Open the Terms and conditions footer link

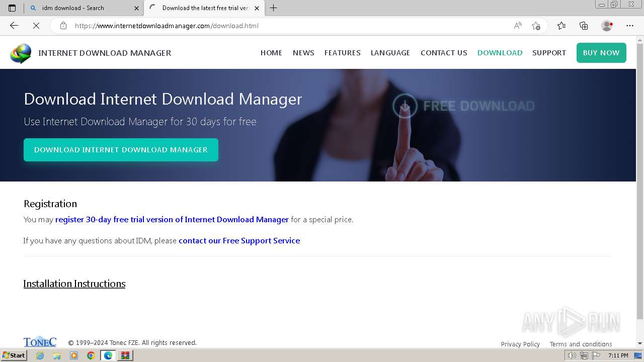pos(581,344)
